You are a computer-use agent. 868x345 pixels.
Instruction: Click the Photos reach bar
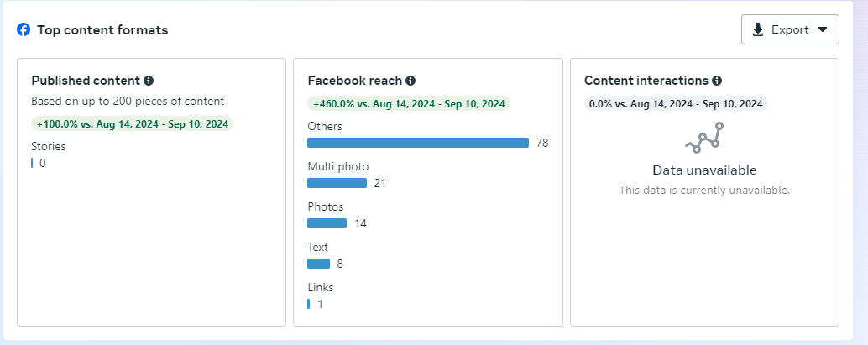pos(327,223)
